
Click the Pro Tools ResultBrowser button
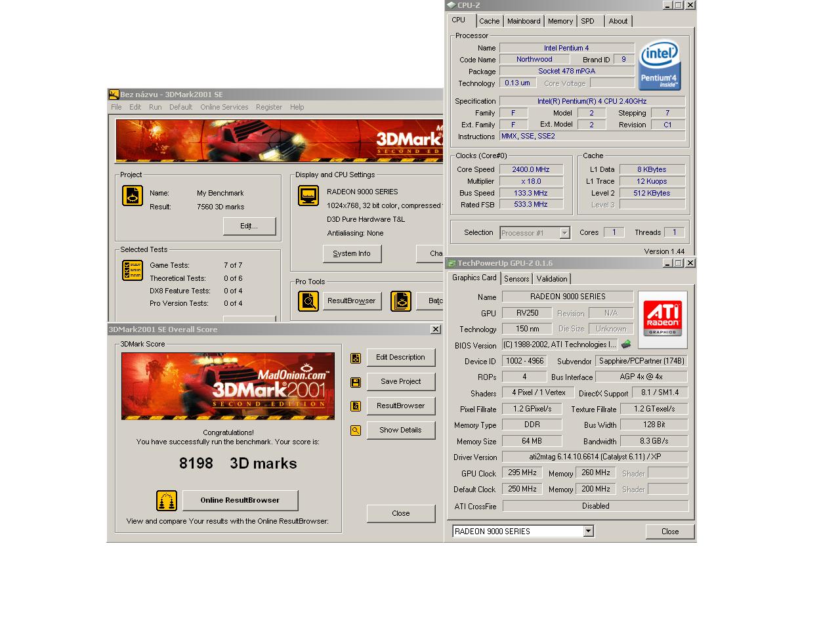pos(352,301)
